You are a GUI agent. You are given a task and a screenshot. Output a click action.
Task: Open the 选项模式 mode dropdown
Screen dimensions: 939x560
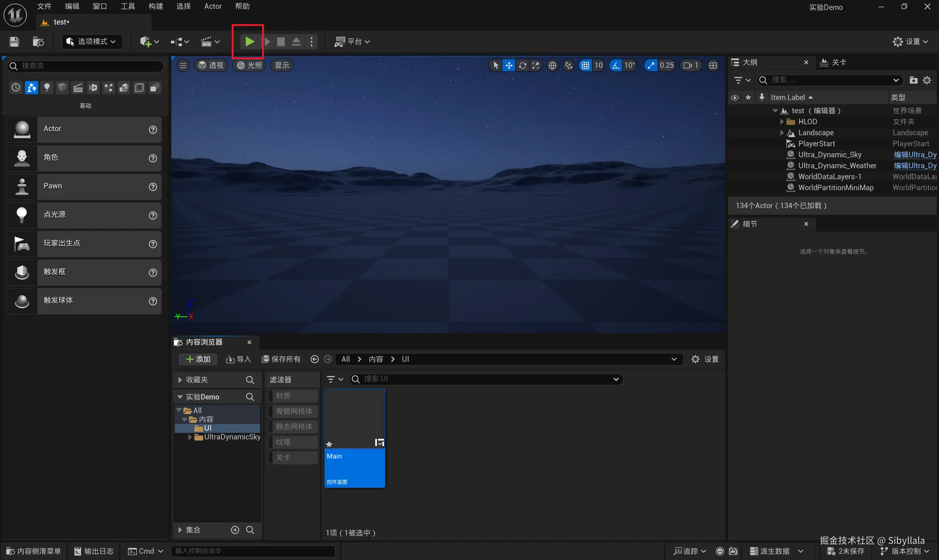(x=92, y=41)
